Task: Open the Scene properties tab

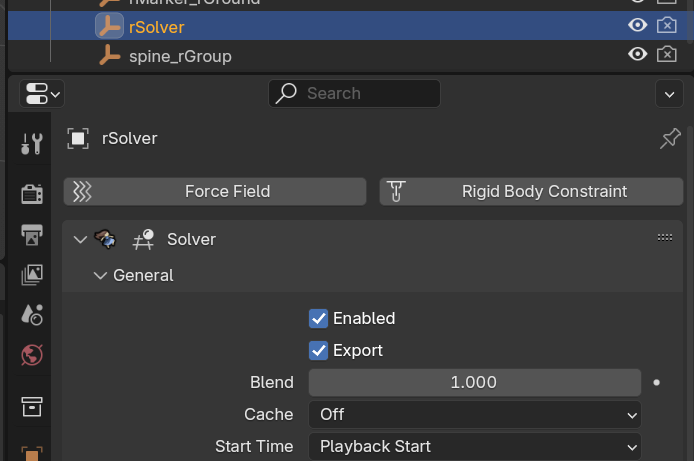Action: [x=32, y=314]
